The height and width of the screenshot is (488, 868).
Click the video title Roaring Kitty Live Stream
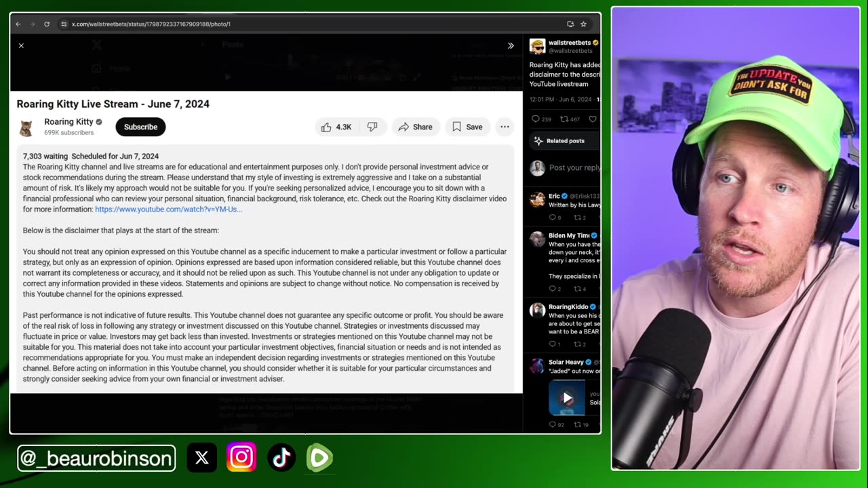click(x=113, y=104)
